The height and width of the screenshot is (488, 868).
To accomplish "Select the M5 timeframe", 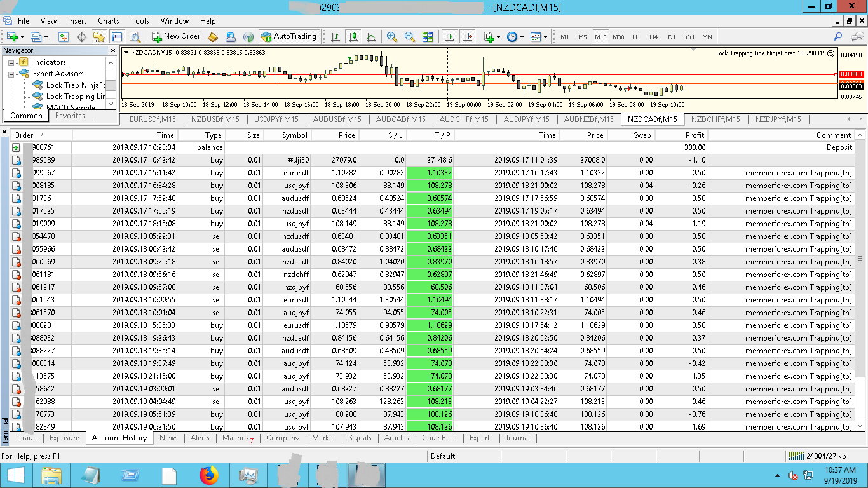I will point(583,37).
